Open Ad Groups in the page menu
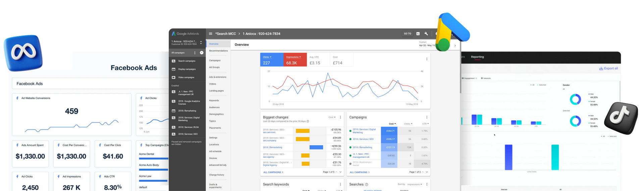644x191 pixels. (214, 67)
